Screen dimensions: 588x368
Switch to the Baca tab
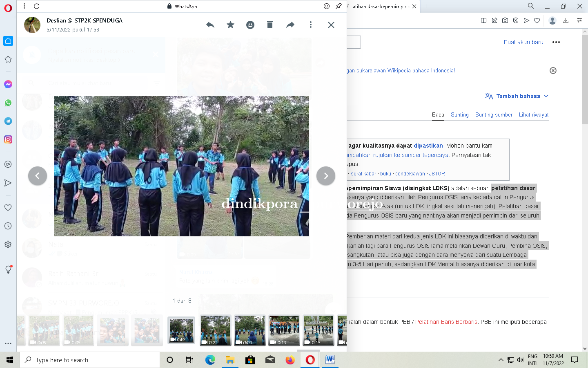click(x=438, y=115)
